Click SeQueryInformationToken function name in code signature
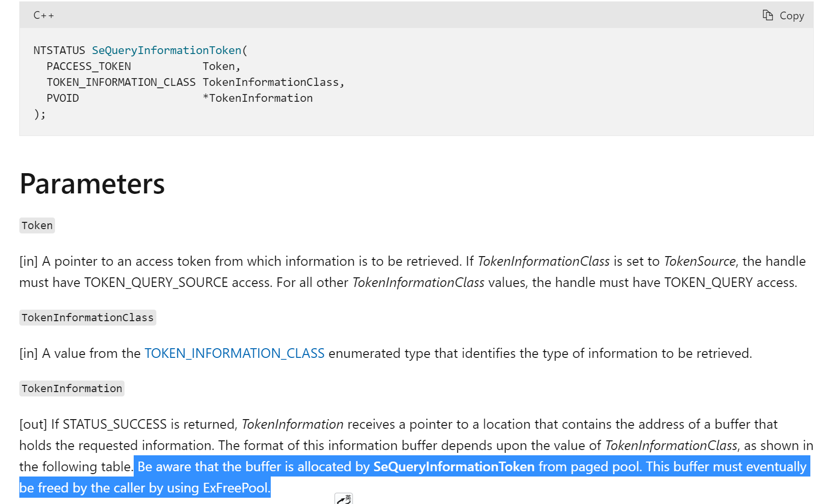This screenshot has width=834, height=504. [x=167, y=50]
